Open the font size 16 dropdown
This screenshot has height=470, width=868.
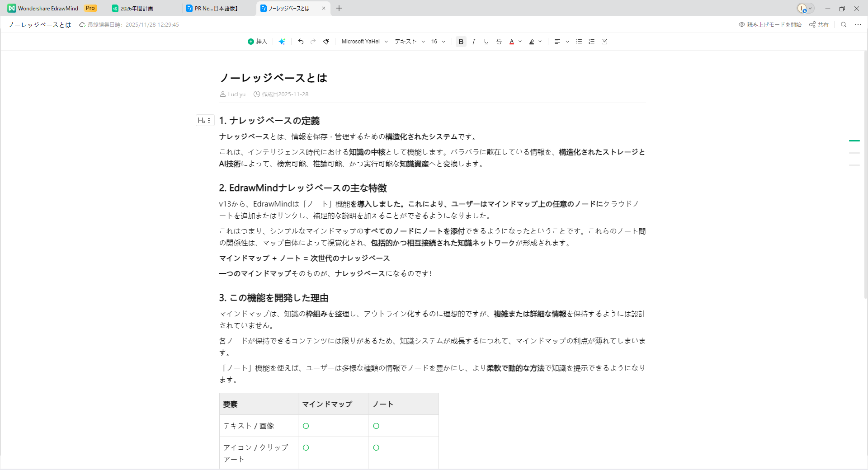pos(437,41)
